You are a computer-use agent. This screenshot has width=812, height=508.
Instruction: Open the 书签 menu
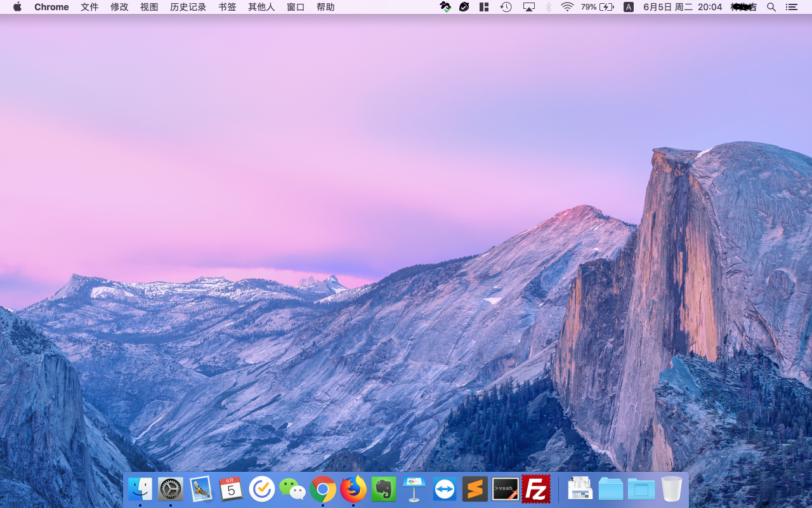point(227,7)
